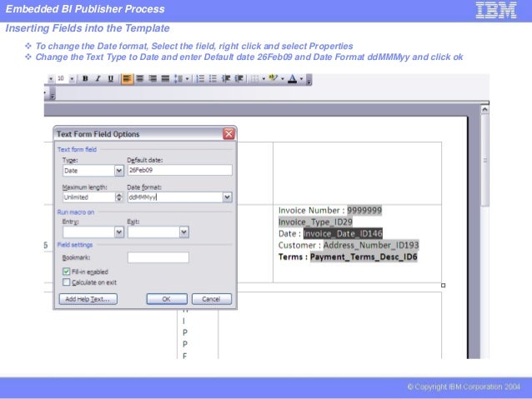Click the table resize handle square
Screen dimensions: 532x399
[443, 286]
